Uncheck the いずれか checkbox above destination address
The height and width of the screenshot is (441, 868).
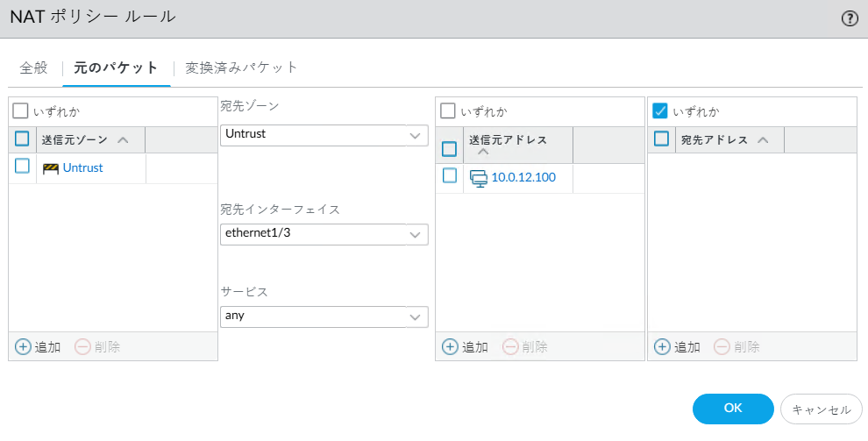[661, 111]
